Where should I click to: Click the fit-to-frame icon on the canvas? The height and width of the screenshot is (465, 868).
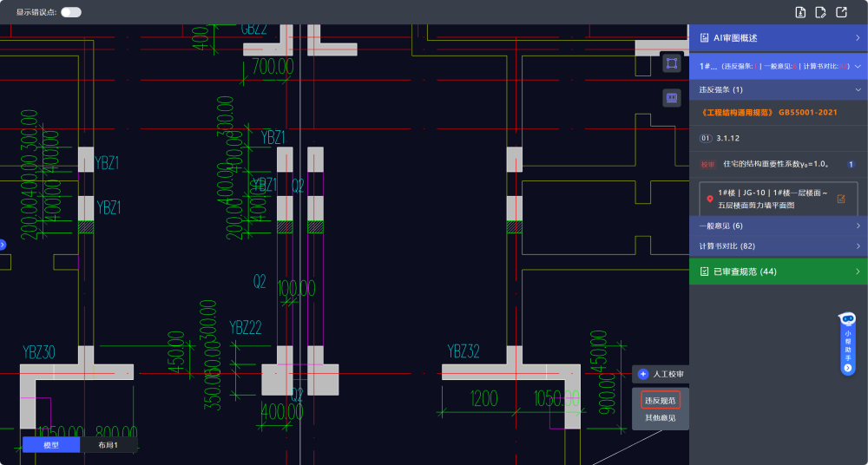[x=671, y=63]
